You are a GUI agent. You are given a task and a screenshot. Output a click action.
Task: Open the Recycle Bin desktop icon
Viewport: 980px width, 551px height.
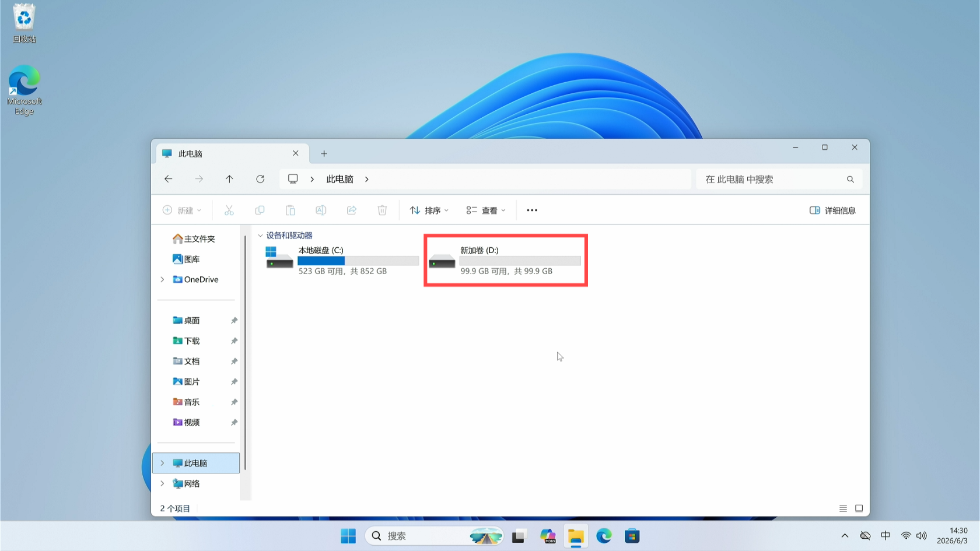(24, 23)
